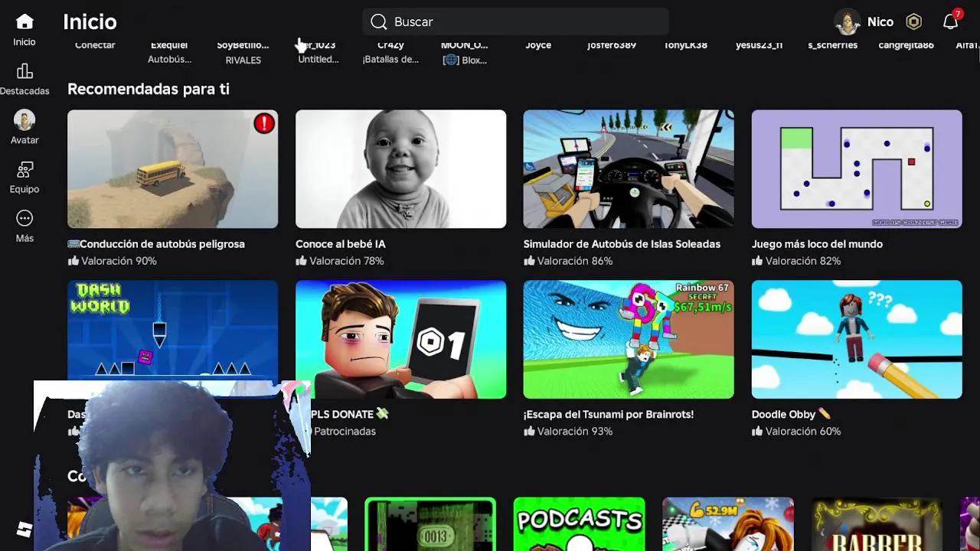Click "Valoración 78%" rating text
Viewport: 980px width, 551px height.
click(x=347, y=261)
